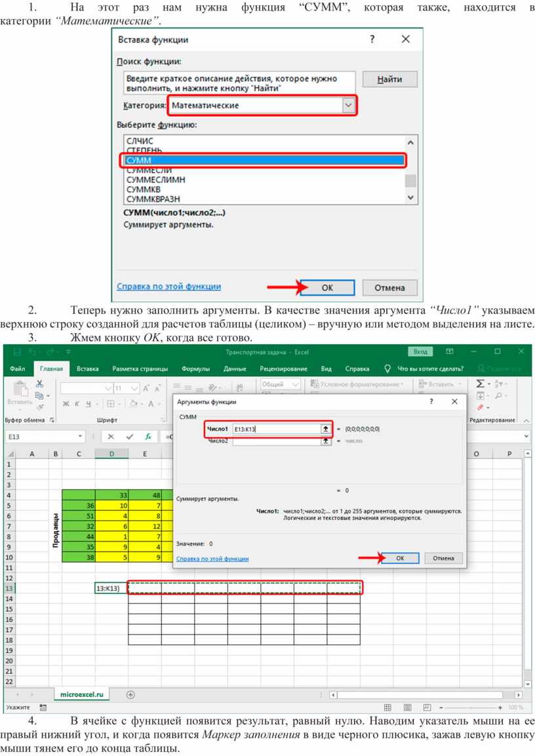Add a new sheet with the plus icon
535x756 pixels.
coord(130,695)
